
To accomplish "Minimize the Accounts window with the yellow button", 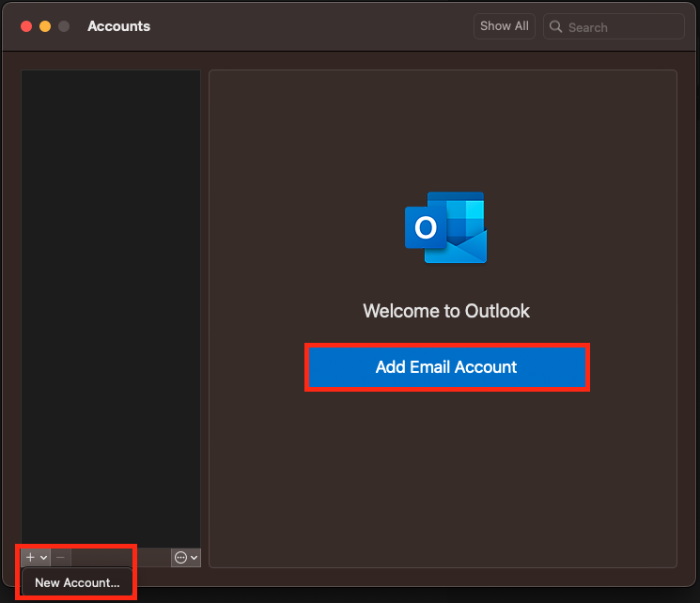I will point(45,26).
